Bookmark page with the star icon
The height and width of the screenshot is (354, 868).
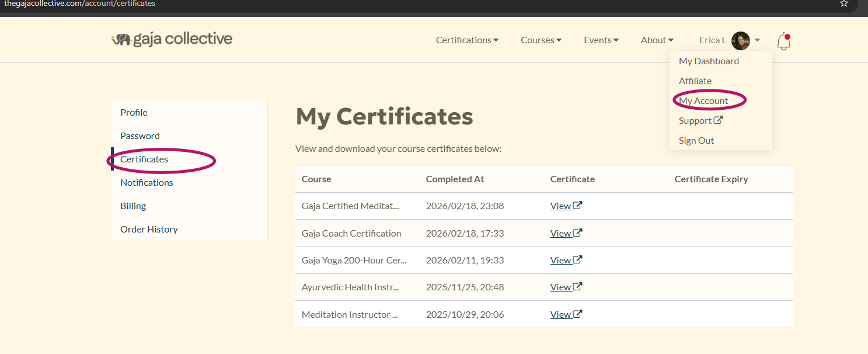[843, 4]
